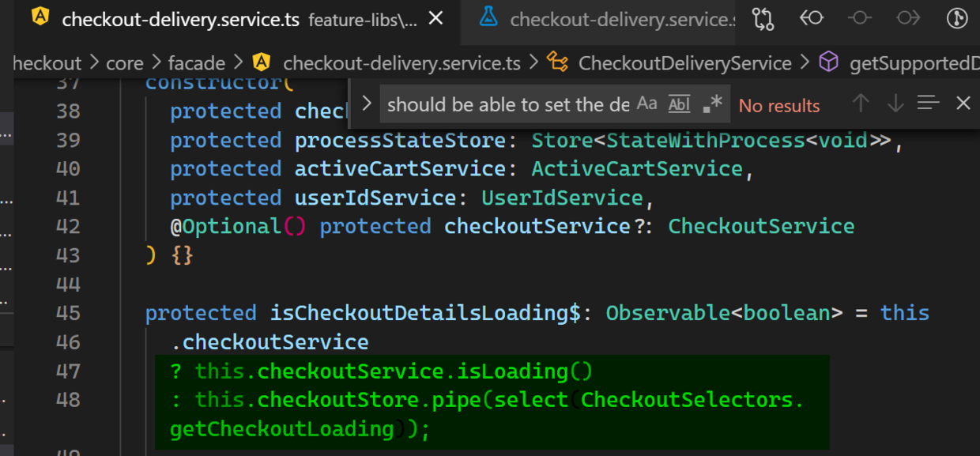Toggle Use Regular Expression in find widget
Image resolution: width=980 pixels, height=456 pixels.
712,104
